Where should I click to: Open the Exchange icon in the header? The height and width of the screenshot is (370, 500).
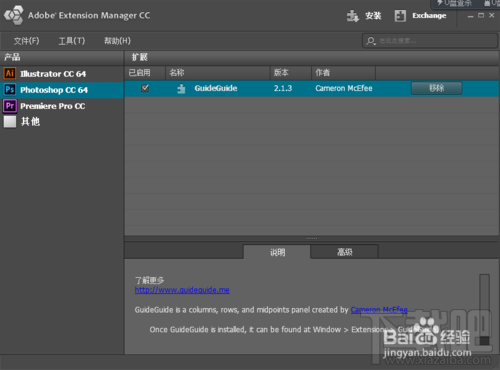[x=400, y=16]
